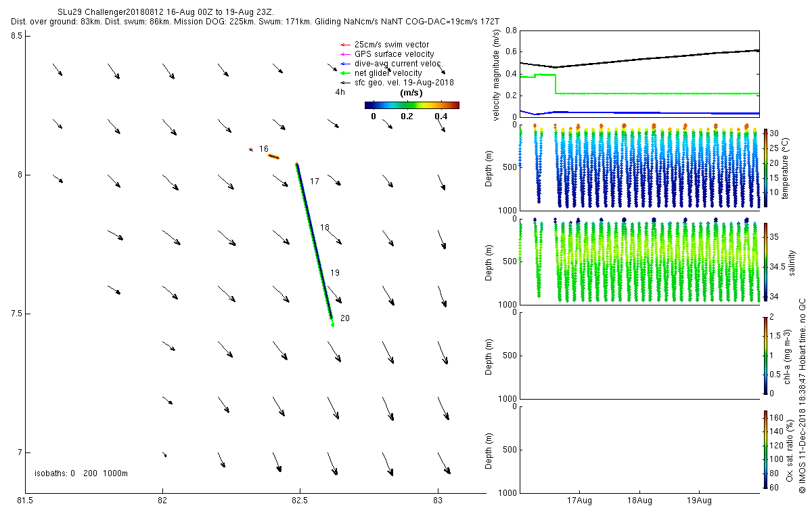The width and height of the screenshot is (812, 508).
Task: Click the Ox. sat. ratio colorbar
Action: click(765, 449)
